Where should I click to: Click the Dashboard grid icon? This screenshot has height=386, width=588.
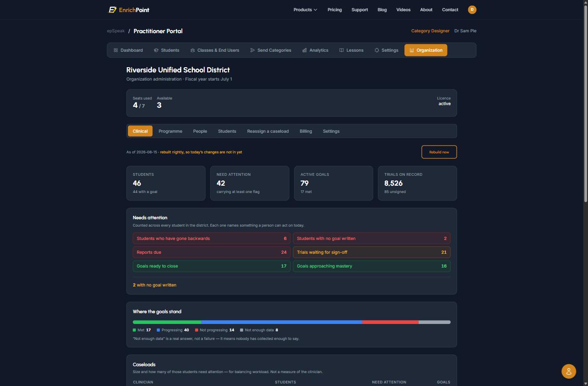[x=115, y=50]
